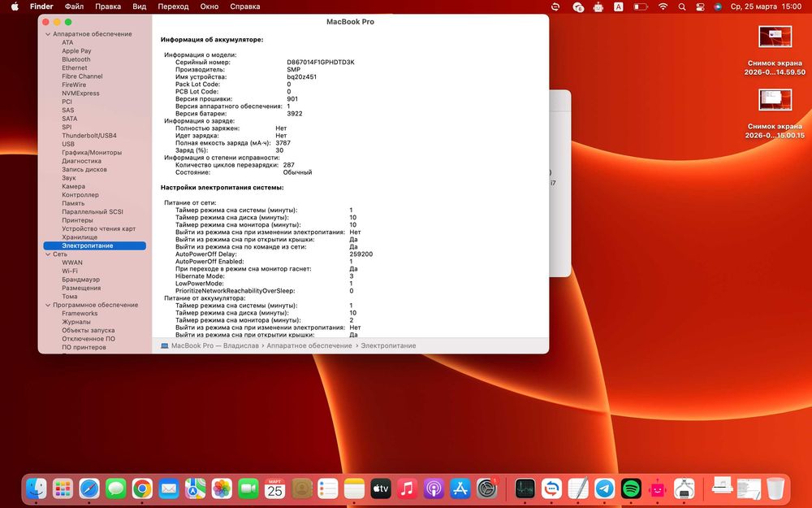Image resolution: width=812 pixels, height=508 pixels.
Task: Click battery status icon in menu bar
Action: pos(641,7)
